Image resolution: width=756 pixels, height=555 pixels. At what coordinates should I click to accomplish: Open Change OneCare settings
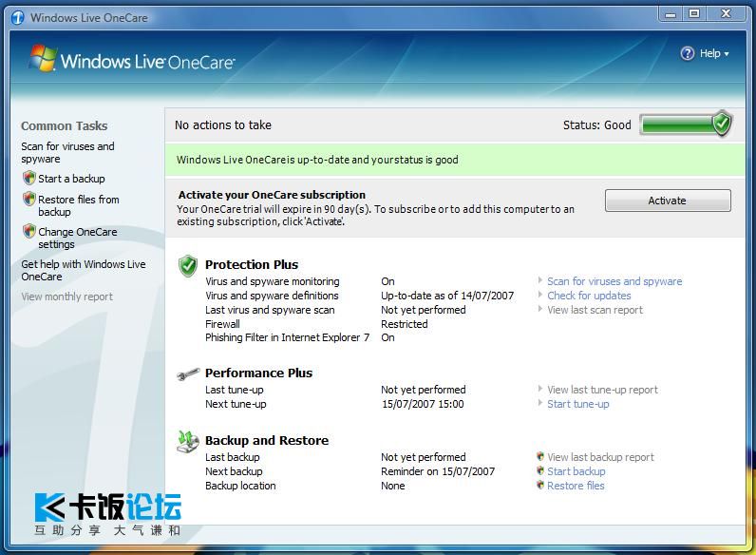[78, 238]
